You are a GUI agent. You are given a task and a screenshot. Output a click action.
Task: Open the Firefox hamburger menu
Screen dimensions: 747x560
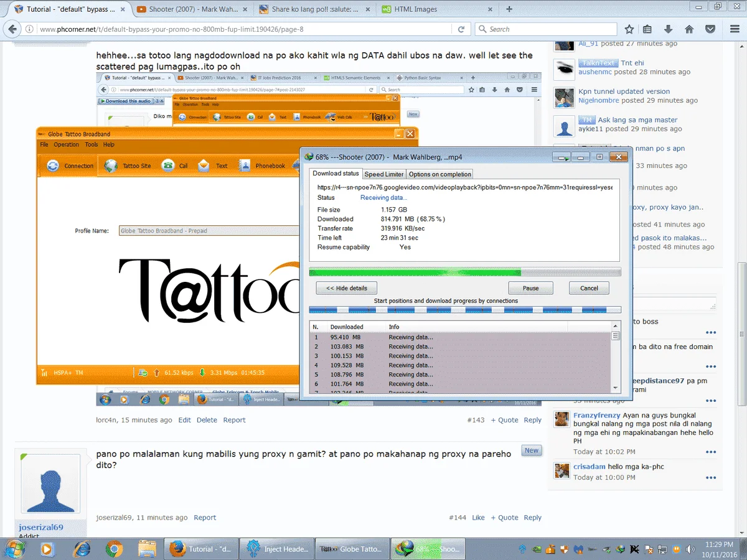[734, 29]
